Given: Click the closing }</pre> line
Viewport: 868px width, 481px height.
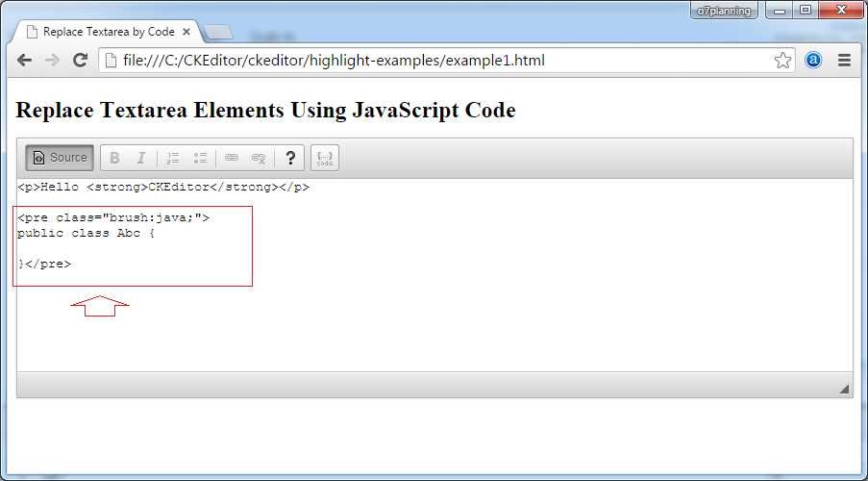Looking at the screenshot, I should point(44,265).
